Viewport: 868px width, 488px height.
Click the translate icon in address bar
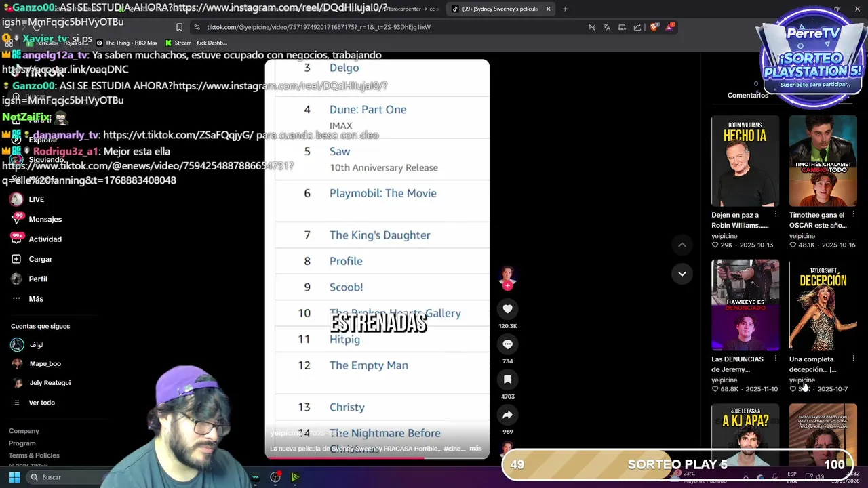606,27
